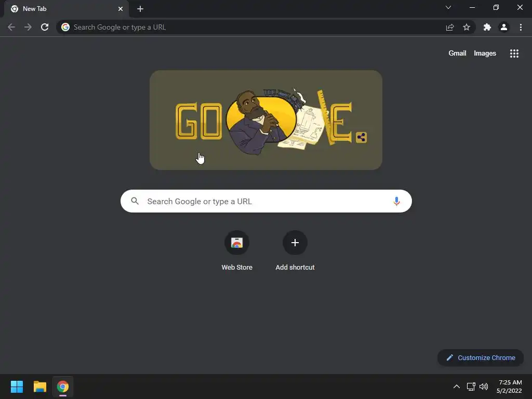This screenshot has width=532, height=399.
Task: Click the doodle share icon
Action: 362,137
